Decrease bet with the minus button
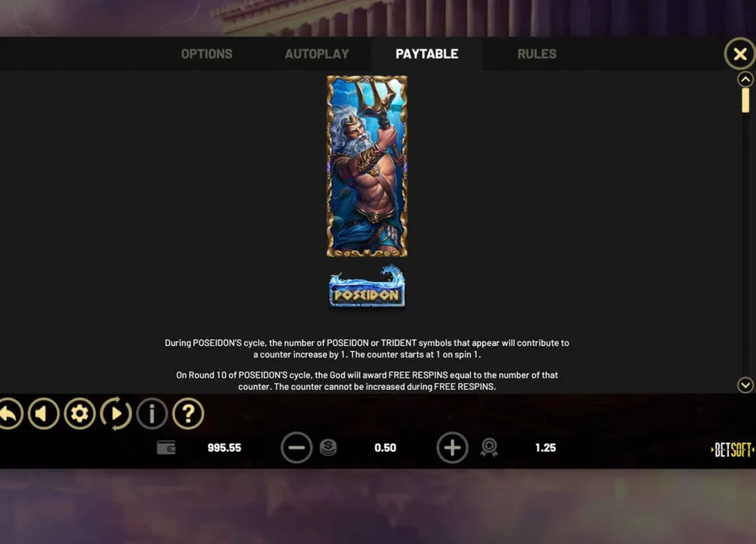The width and height of the screenshot is (756, 544). pos(296,447)
